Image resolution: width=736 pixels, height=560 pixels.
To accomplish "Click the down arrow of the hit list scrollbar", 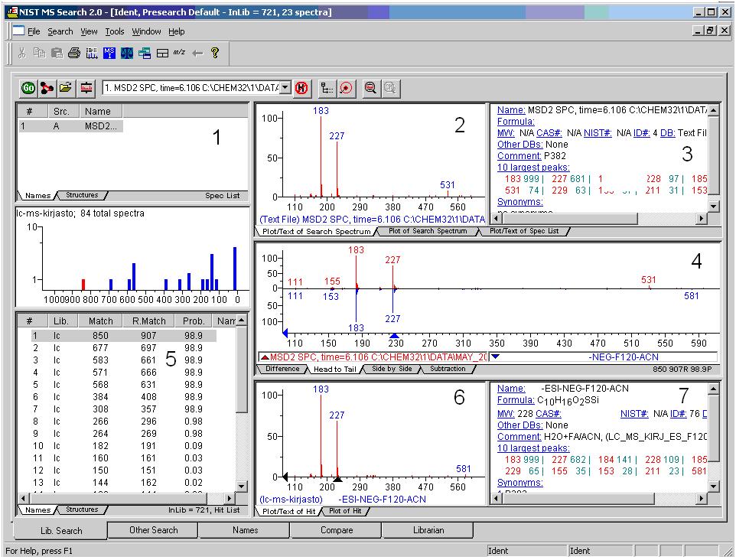I will pyautogui.click(x=241, y=487).
